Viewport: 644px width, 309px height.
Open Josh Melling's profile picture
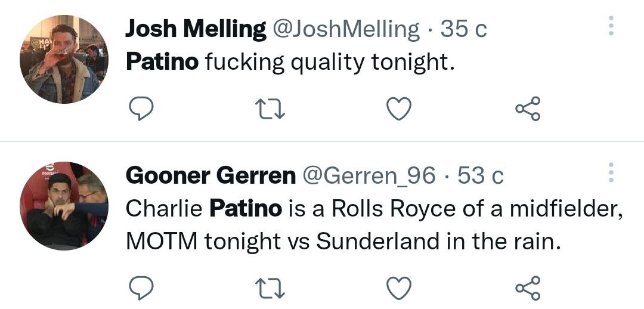point(64,59)
